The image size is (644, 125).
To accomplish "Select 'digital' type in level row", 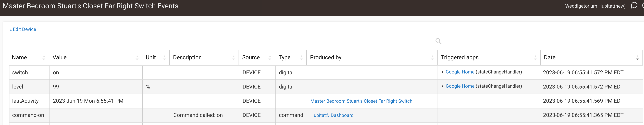I will click(x=291, y=87).
